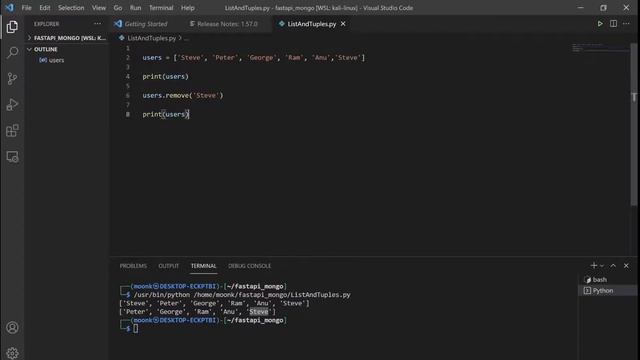Open the Run and Debug view icon
Screen dimensions: 640x360
coord(12,105)
